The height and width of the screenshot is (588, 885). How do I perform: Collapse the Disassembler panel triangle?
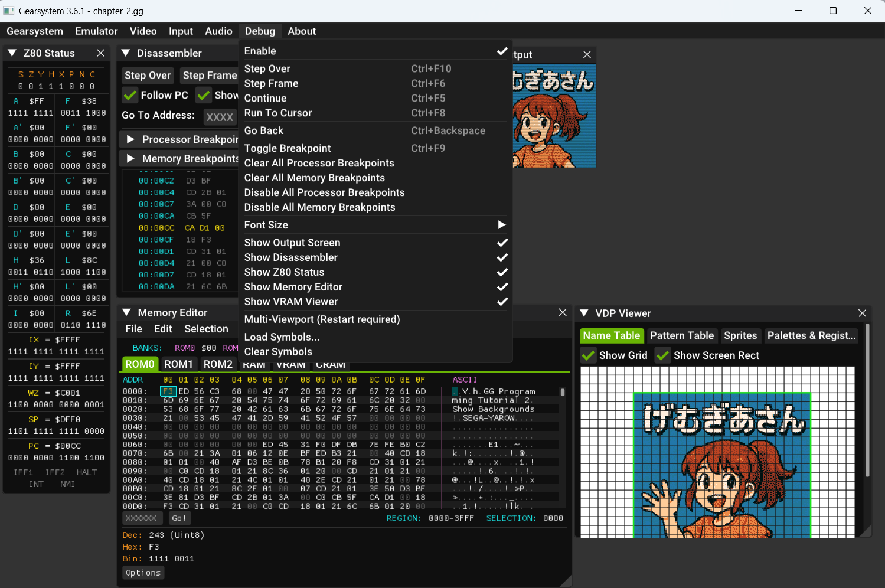pos(126,53)
